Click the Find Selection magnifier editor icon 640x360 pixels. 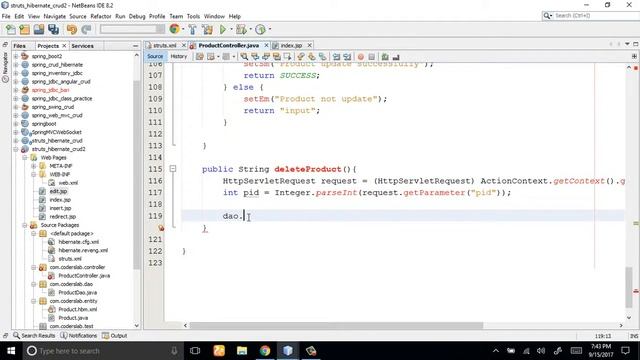click(244, 57)
